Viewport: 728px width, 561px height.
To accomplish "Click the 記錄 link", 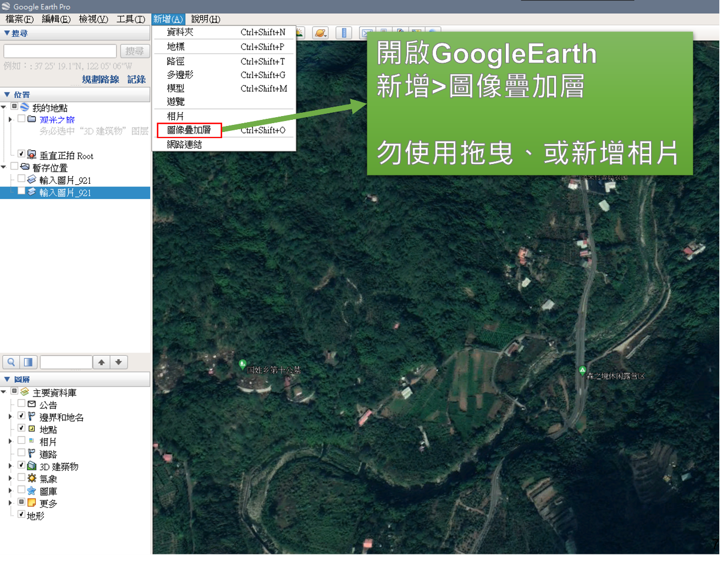I will click(x=136, y=79).
